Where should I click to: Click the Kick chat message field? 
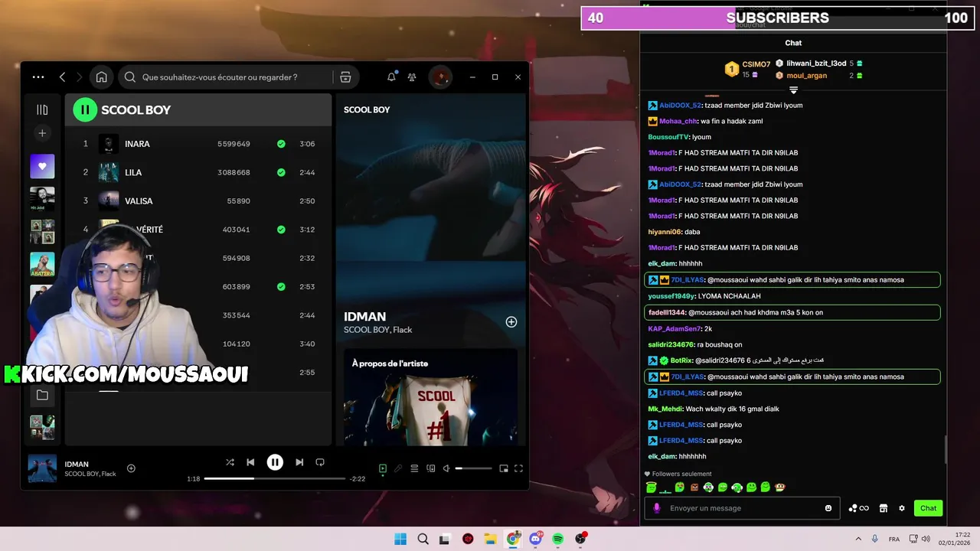(x=741, y=508)
